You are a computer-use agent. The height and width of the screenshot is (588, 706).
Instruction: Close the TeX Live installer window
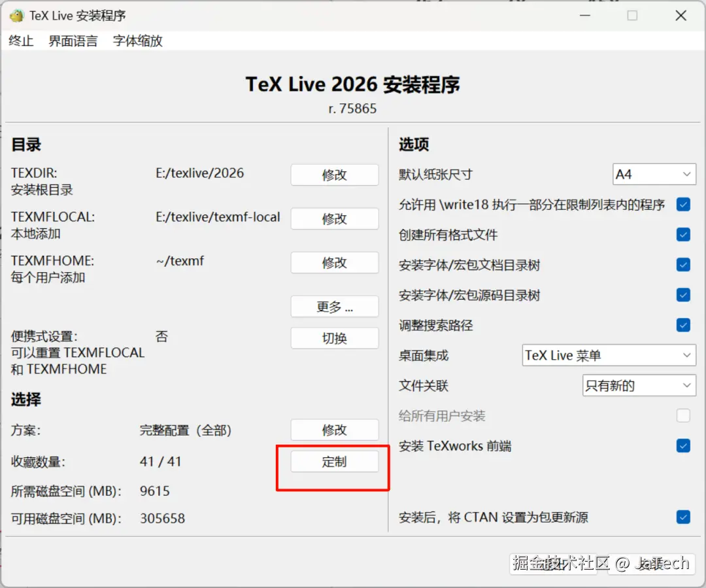(681, 16)
